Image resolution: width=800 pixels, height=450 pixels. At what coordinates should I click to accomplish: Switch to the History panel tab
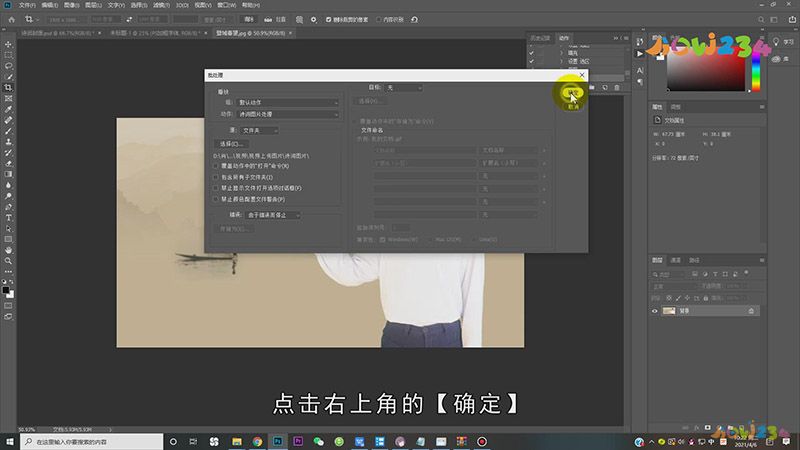pyautogui.click(x=540, y=38)
